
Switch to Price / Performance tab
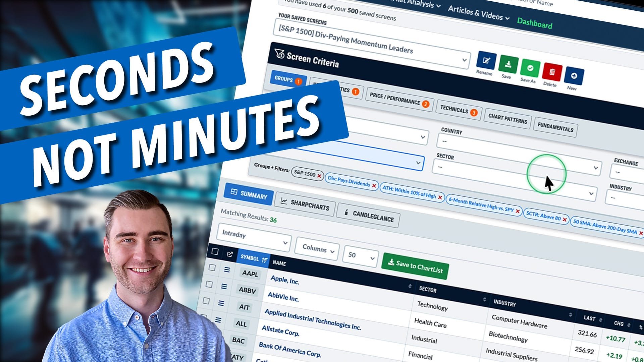click(x=399, y=100)
